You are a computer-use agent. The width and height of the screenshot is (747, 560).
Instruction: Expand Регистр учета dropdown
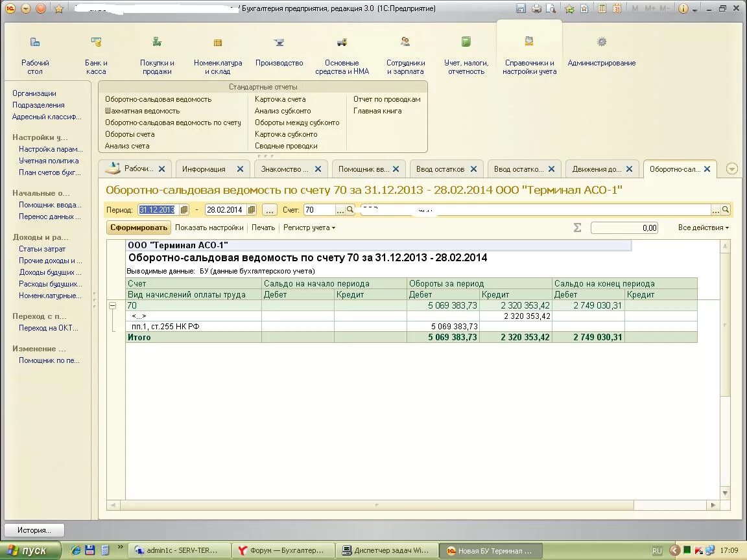tap(309, 227)
